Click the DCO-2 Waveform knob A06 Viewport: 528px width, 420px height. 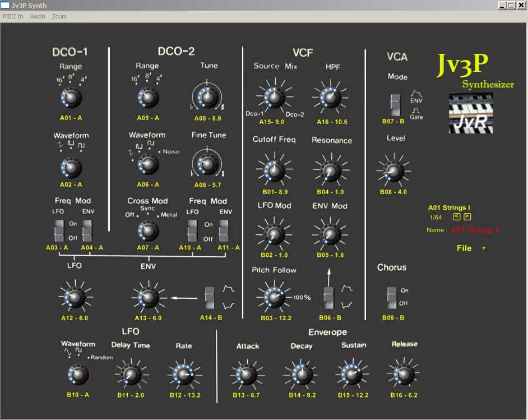[148, 164]
